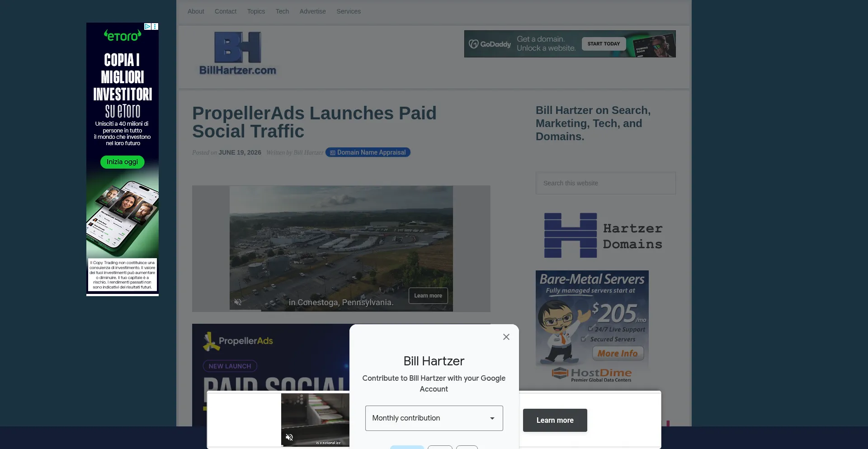
Task: Go to the Contact page
Action: (x=226, y=11)
